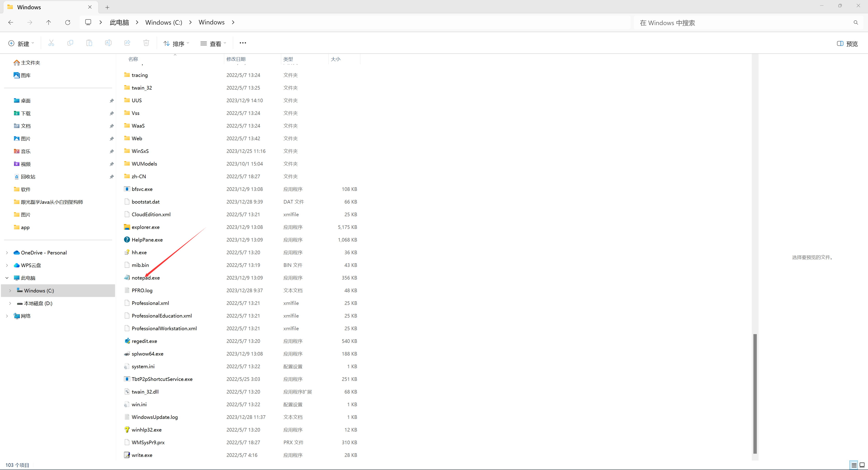The height and width of the screenshot is (470, 868).
Task: Select the splwow64.exe printer icon
Action: 127,354
